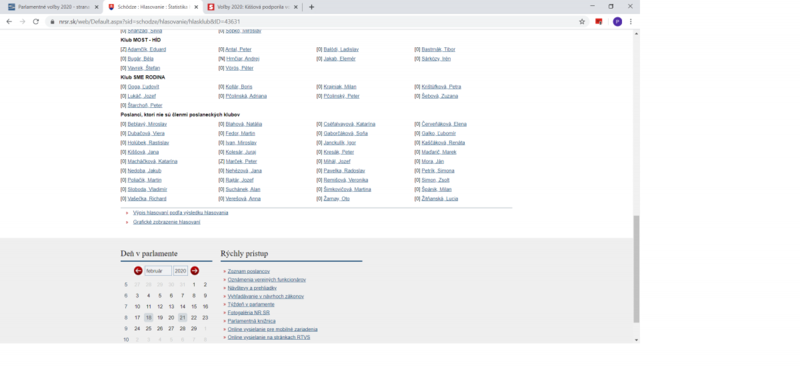Open the year dropdown showing 2020
800x373 pixels.
pyautogui.click(x=181, y=271)
